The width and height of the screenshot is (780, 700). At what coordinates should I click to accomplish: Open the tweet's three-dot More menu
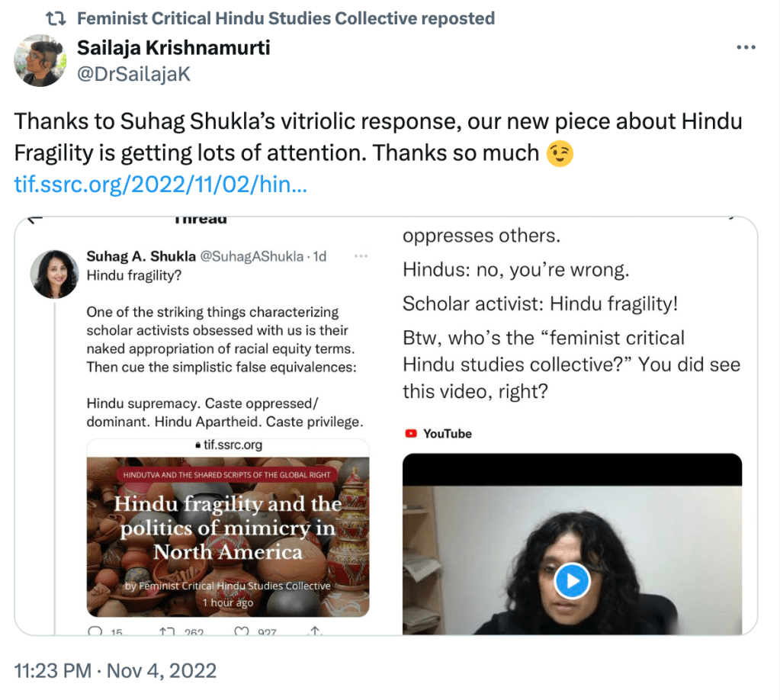pyautogui.click(x=745, y=47)
